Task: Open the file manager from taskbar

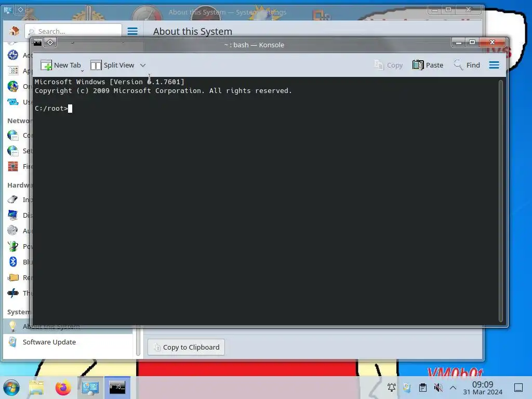Action: [36, 388]
